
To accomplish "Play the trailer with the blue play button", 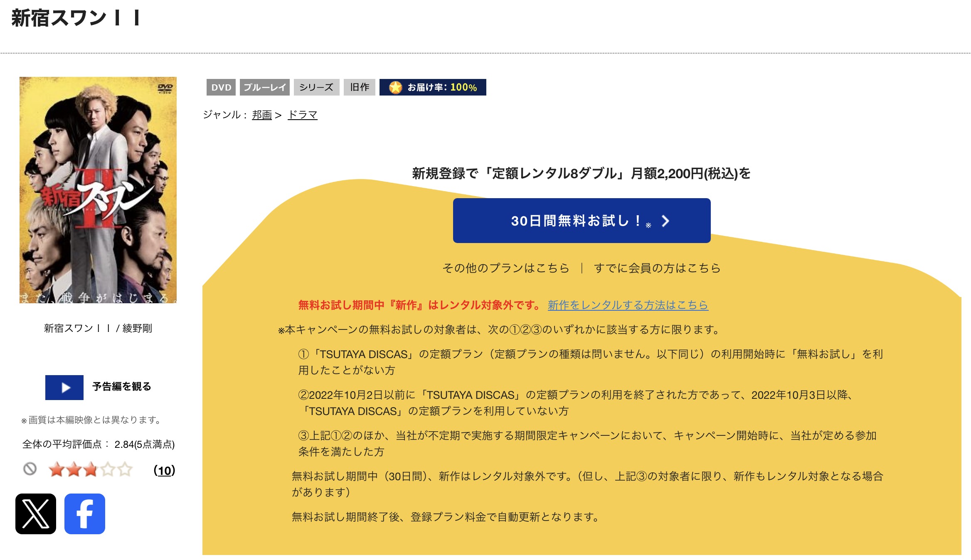I will coord(64,388).
